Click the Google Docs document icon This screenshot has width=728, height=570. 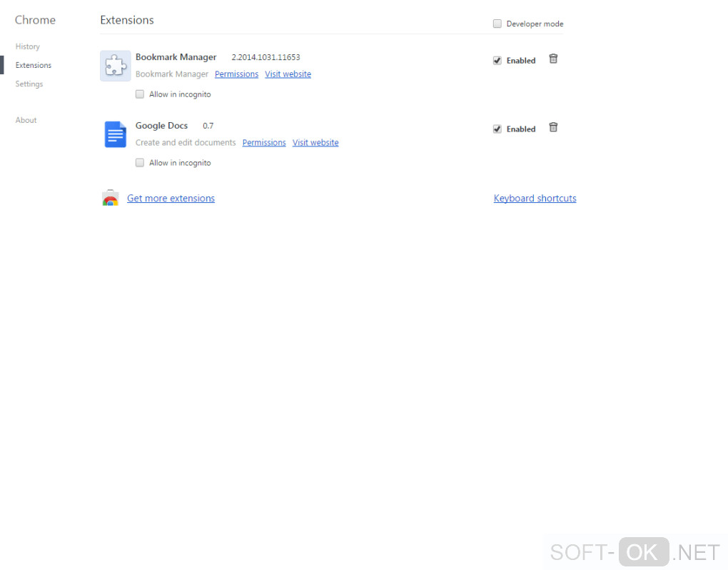115,134
